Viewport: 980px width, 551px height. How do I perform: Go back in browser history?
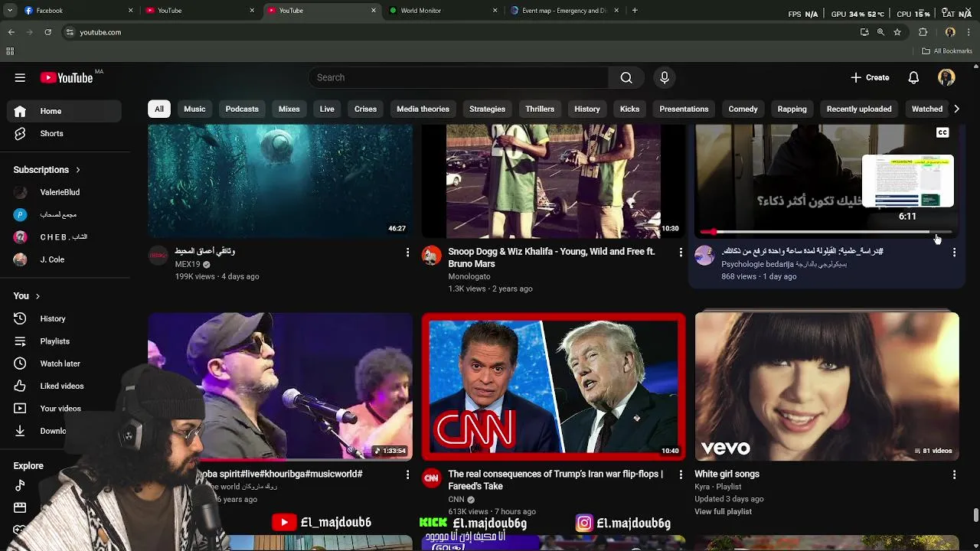11,32
